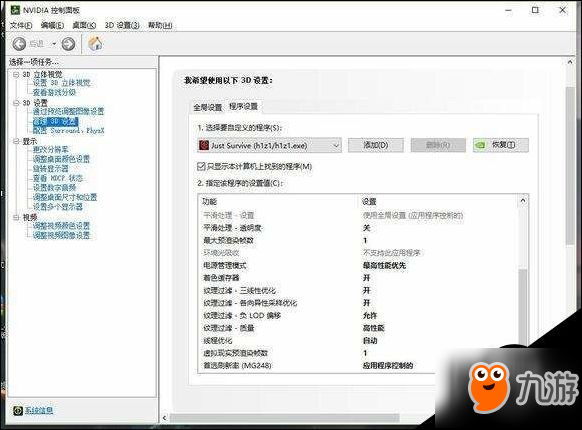Open 设置数字音频 task

(x=54, y=188)
